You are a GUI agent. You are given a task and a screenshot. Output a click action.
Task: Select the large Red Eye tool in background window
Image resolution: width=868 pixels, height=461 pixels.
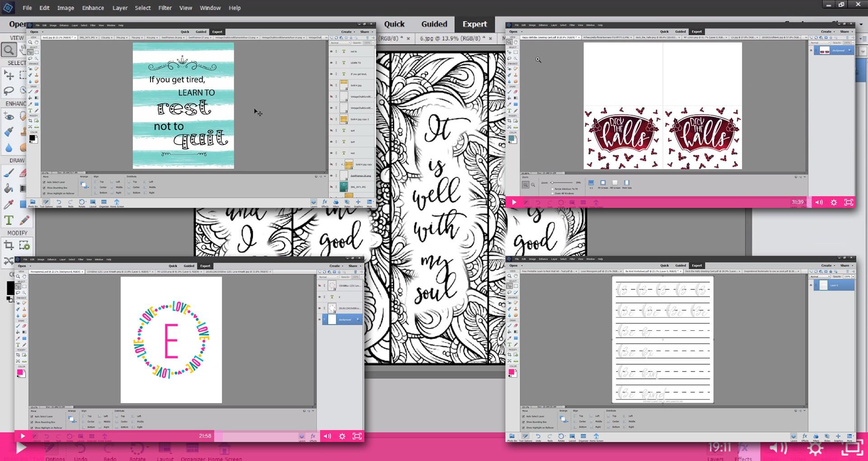tap(9, 116)
